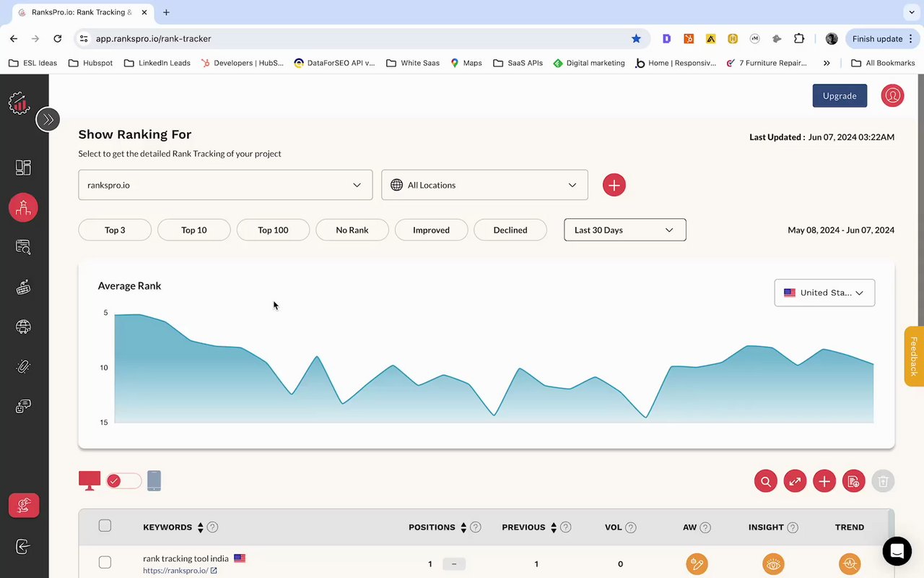Open the chat widget bubble

pyautogui.click(x=897, y=551)
